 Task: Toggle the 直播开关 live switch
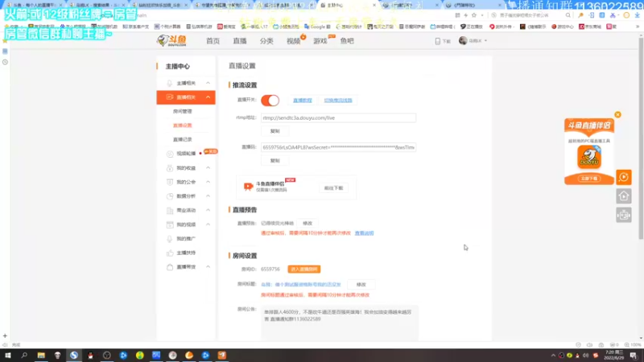(270, 100)
